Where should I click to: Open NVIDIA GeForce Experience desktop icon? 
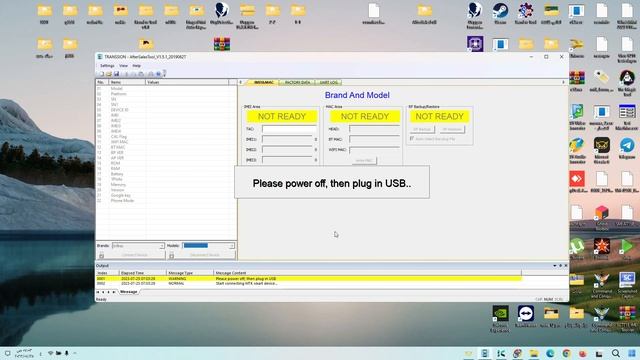(x=500, y=319)
